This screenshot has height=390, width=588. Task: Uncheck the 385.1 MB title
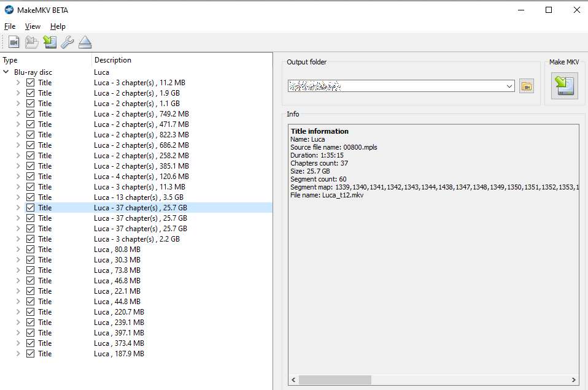(x=30, y=166)
